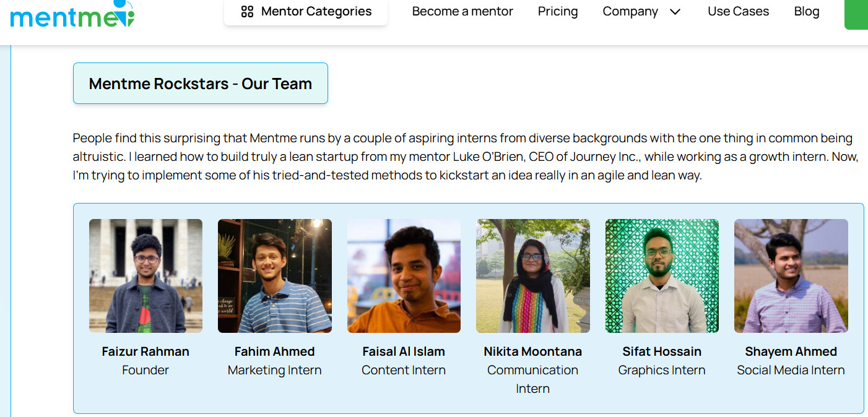Go to the Pricing page
Screen dimensions: 868x417
click(558, 12)
